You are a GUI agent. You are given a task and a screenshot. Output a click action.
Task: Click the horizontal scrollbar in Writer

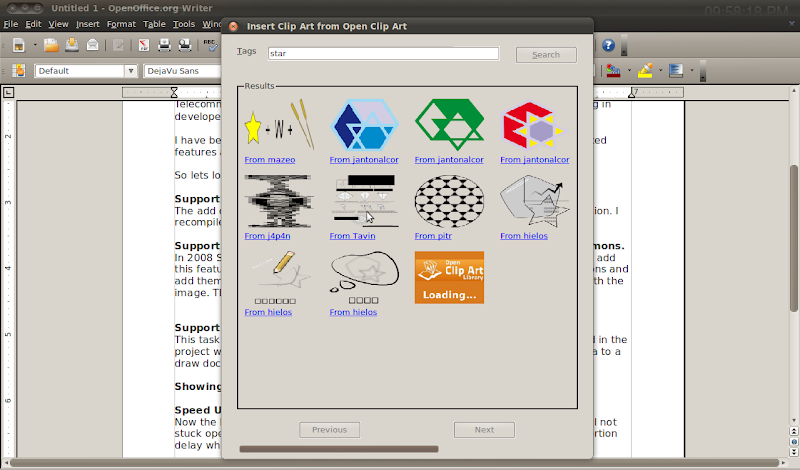click(x=396, y=463)
